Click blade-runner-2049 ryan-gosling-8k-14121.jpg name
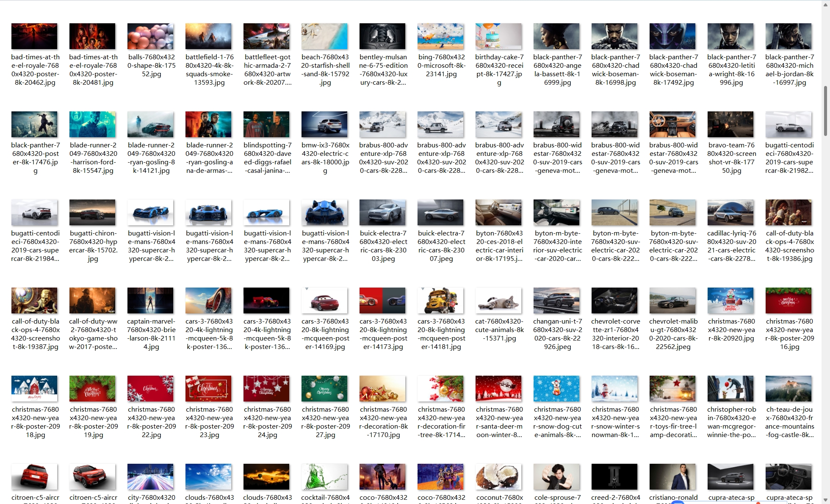This screenshot has height=504, width=830. (151, 158)
